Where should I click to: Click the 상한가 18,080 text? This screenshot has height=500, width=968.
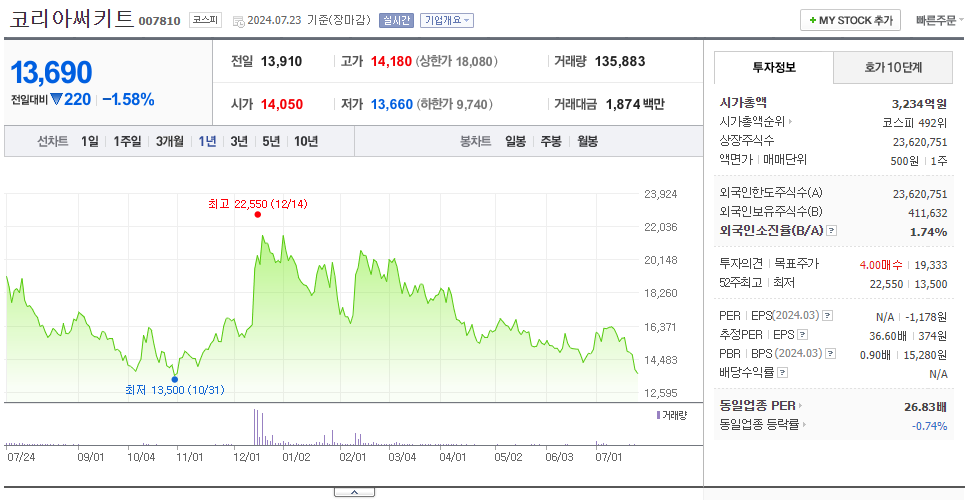456,62
